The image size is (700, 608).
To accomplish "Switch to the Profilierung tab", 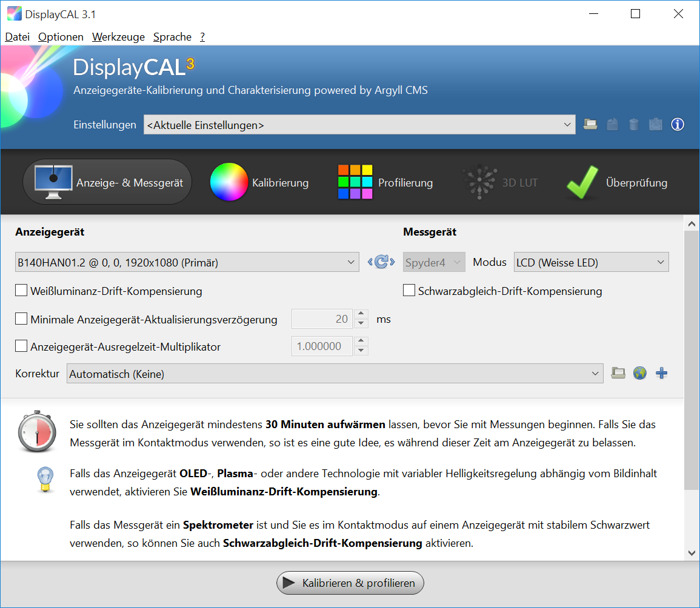I will (x=385, y=182).
